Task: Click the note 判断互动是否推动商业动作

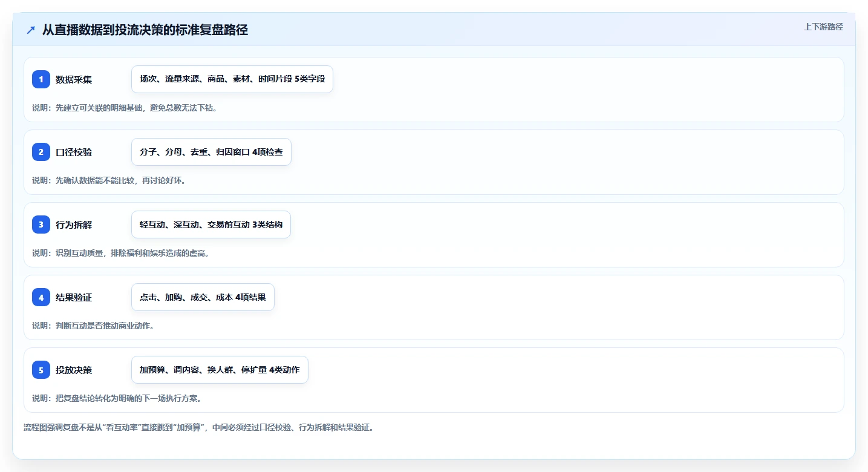Action: click(93, 326)
